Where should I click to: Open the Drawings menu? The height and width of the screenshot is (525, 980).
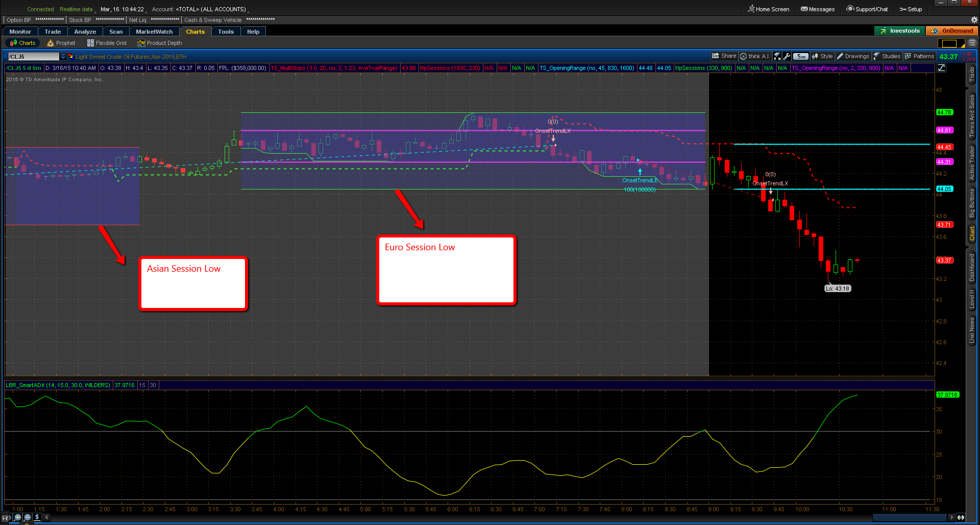point(853,56)
